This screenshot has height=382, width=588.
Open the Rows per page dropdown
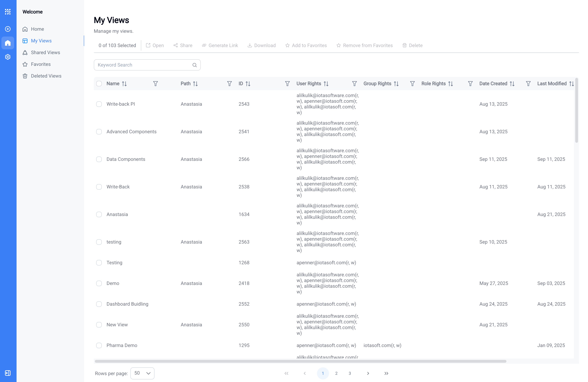point(142,373)
